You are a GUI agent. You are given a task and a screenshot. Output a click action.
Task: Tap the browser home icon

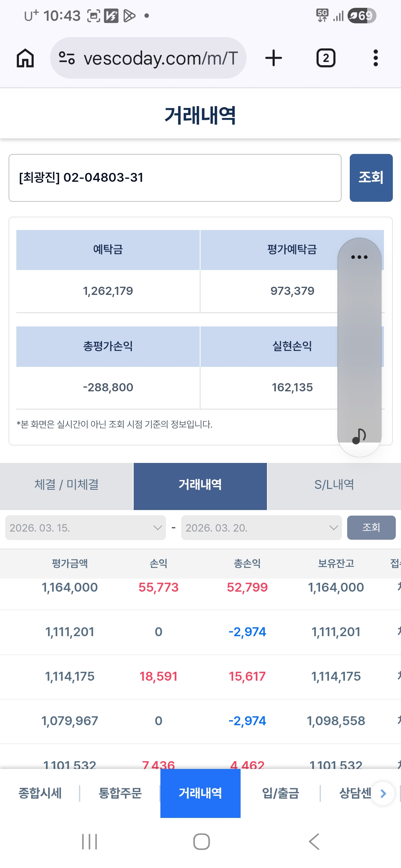point(25,58)
